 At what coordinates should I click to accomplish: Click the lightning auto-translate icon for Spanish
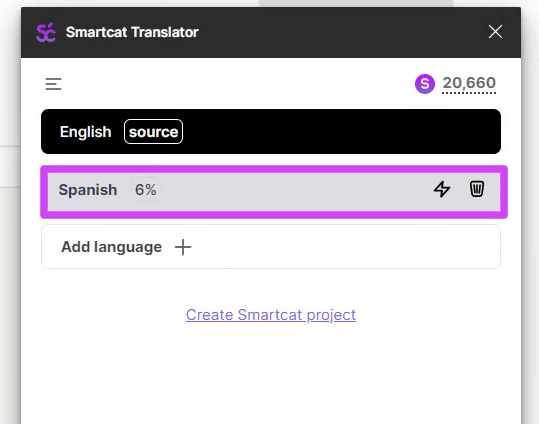coord(442,189)
